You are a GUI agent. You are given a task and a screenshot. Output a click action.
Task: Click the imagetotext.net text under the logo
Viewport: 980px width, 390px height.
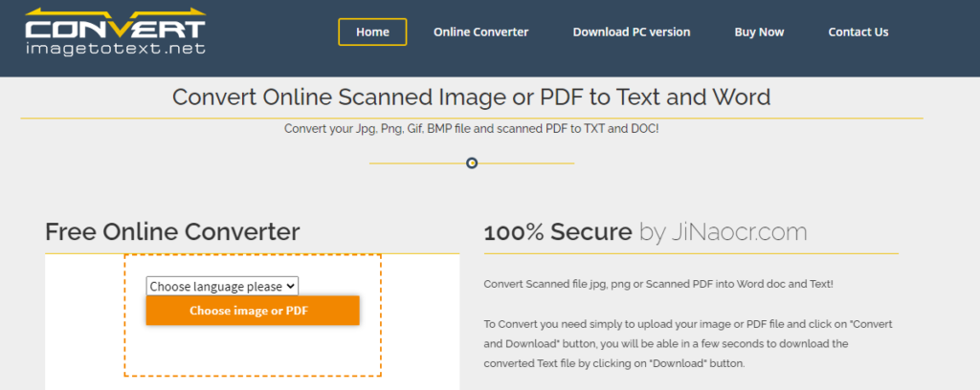tap(115, 49)
